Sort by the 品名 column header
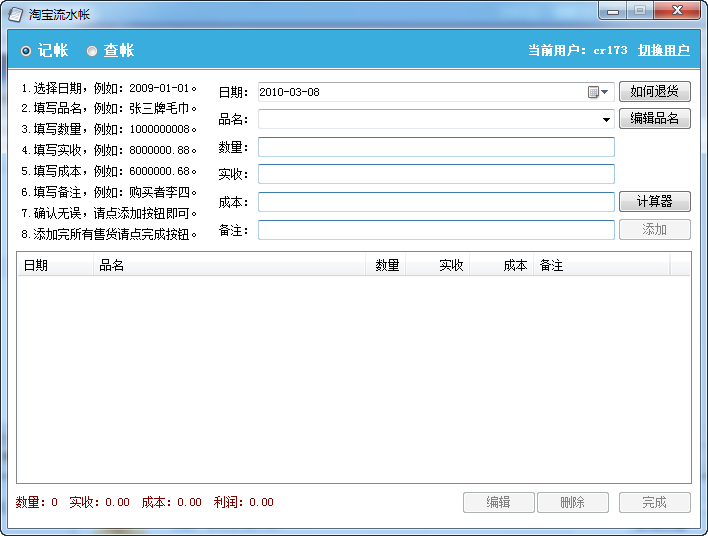The height and width of the screenshot is (536, 708). tap(229, 265)
